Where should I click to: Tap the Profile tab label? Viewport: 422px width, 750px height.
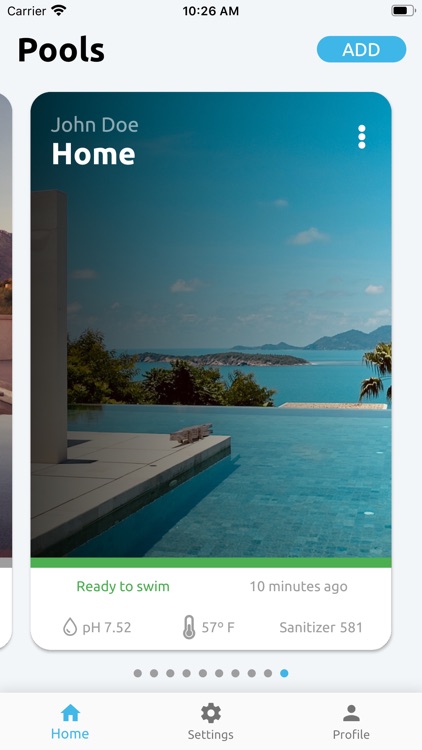pyautogui.click(x=351, y=734)
